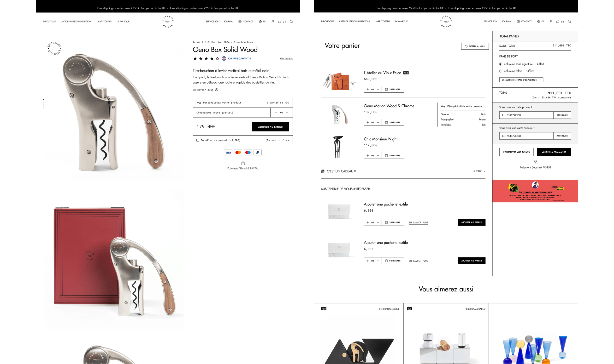
Task: Select Colissimo sans signature shipping option
Action: [501, 64]
